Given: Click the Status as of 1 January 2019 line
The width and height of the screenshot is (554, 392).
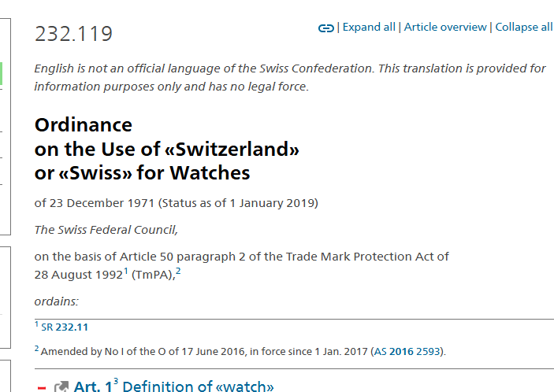Looking at the screenshot, I should (177, 203).
